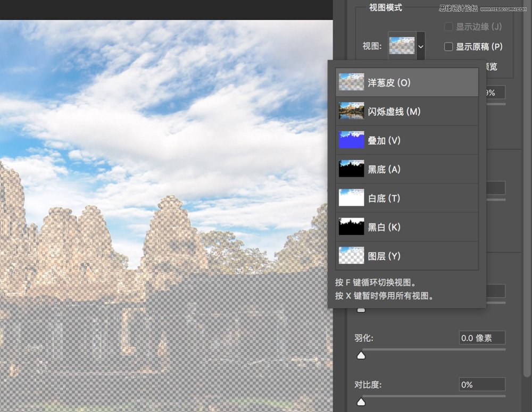Screen dimensions: 532x412
Task: Click the percentage value field near top right
Action: point(495,92)
